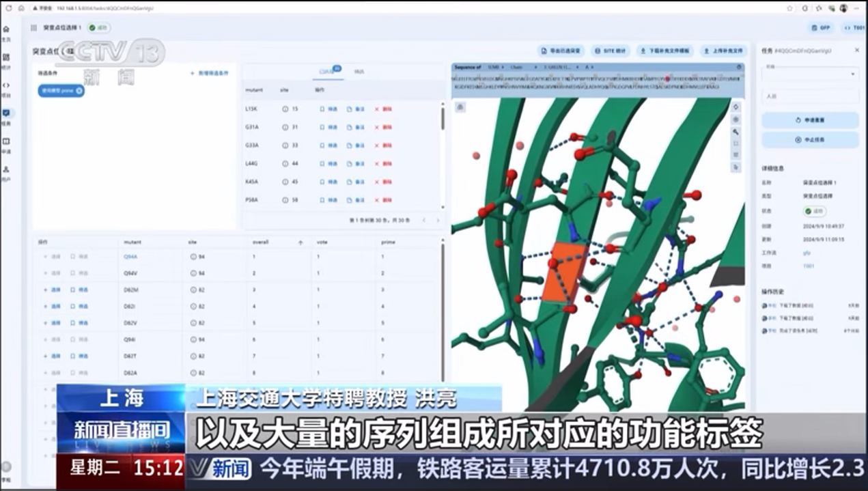This screenshot has width=868, height=491.
Task: Click the download supplementary template button
Action: coord(666,51)
